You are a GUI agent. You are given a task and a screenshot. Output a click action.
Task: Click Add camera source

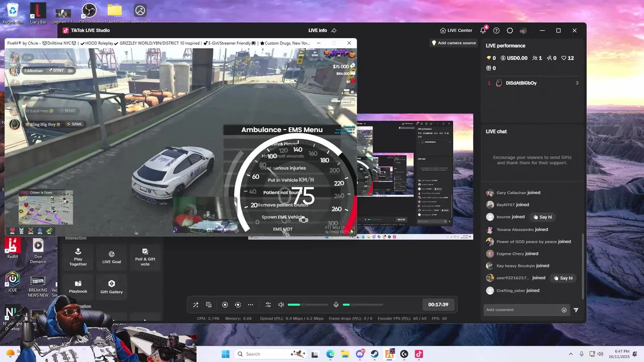[453, 43]
